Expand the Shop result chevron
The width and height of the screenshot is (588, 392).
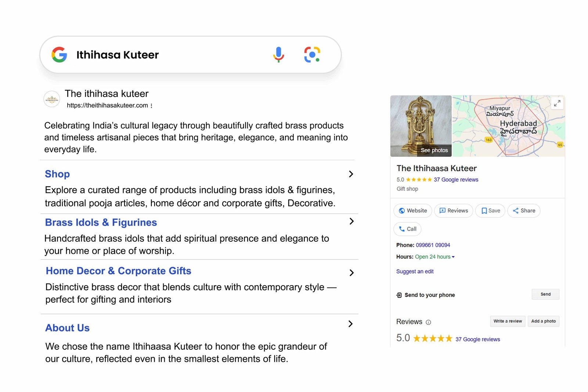351,174
